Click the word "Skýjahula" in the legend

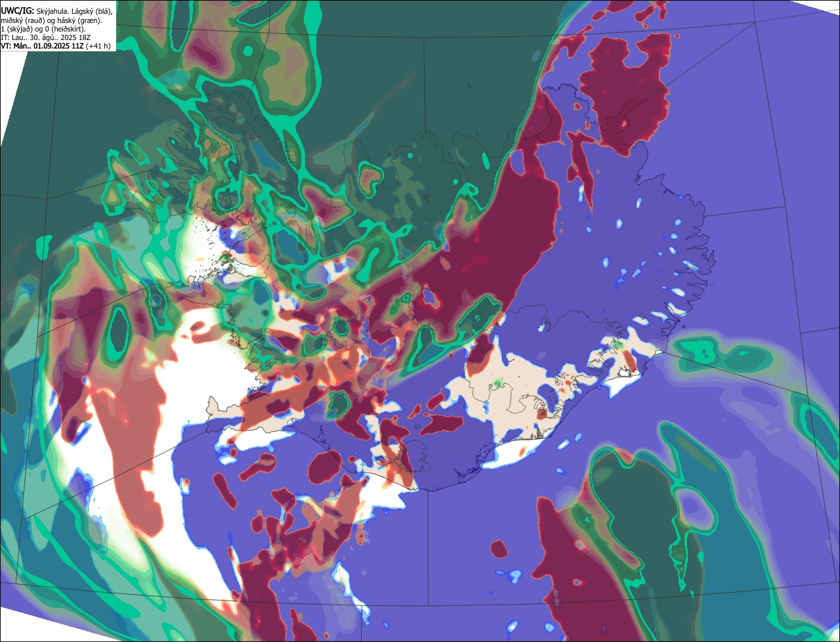coord(52,11)
